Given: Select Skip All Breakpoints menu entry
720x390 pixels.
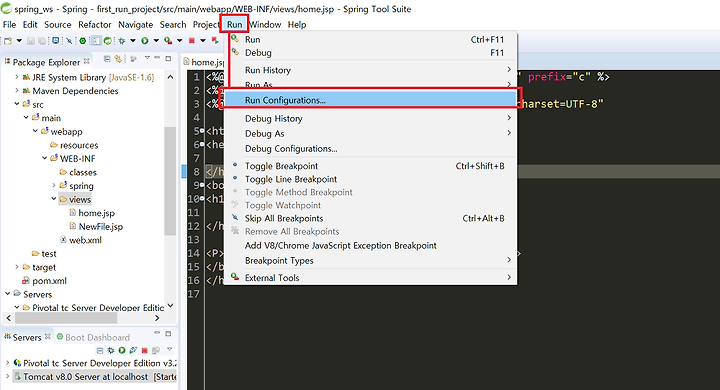Looking at the screenshot, I should [x=370, y=218].
